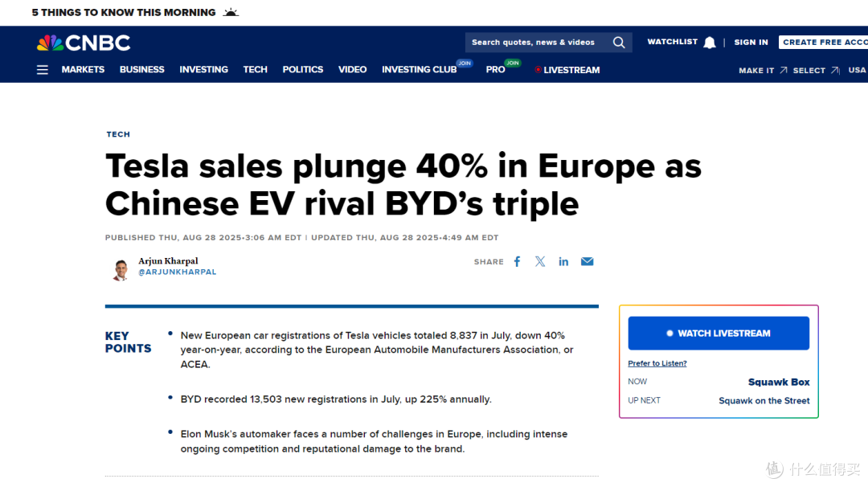This screenshot has height=487, width=868.
Task: Click the Tesla sales plunge headline
Action: (x=403, y=185)
